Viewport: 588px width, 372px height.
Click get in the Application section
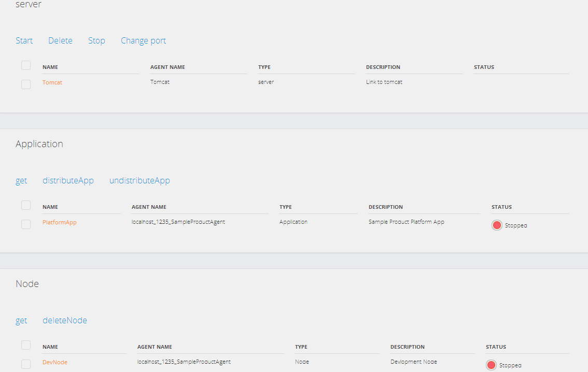click(x=21, y=180)
